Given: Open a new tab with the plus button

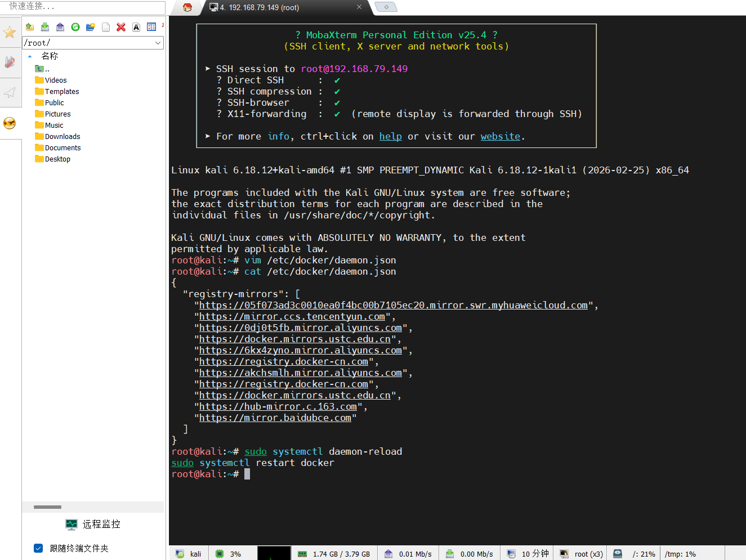Looking at the screenshot, I should pos(386,7).
